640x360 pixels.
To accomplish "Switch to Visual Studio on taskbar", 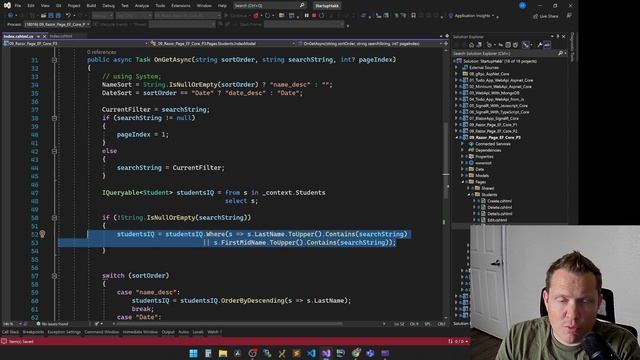I will coord(326,353).
